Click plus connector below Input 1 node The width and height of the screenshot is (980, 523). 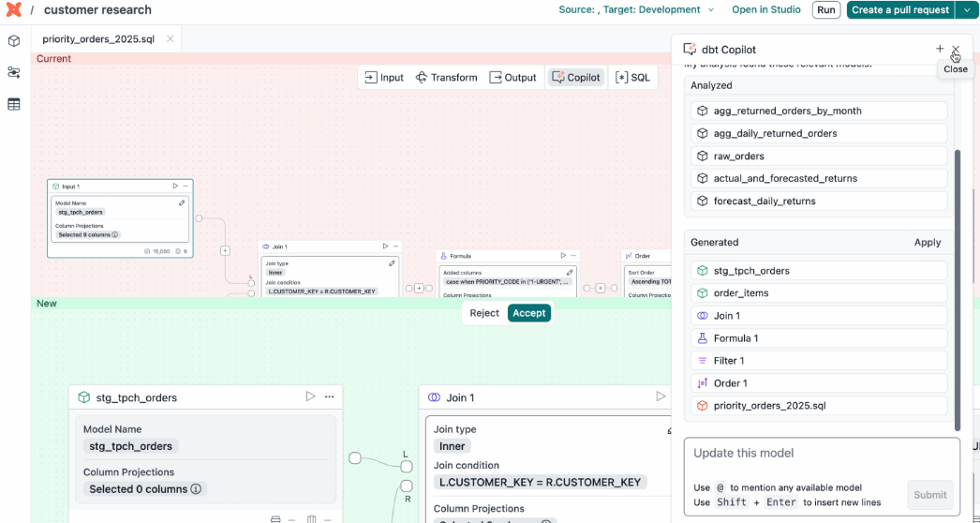[x=225, y=250]
